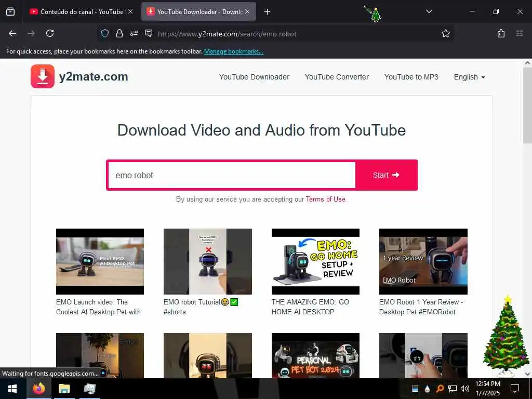Close the YouTube Downloader tab
The image size is (532, 399).
(247, 11)
